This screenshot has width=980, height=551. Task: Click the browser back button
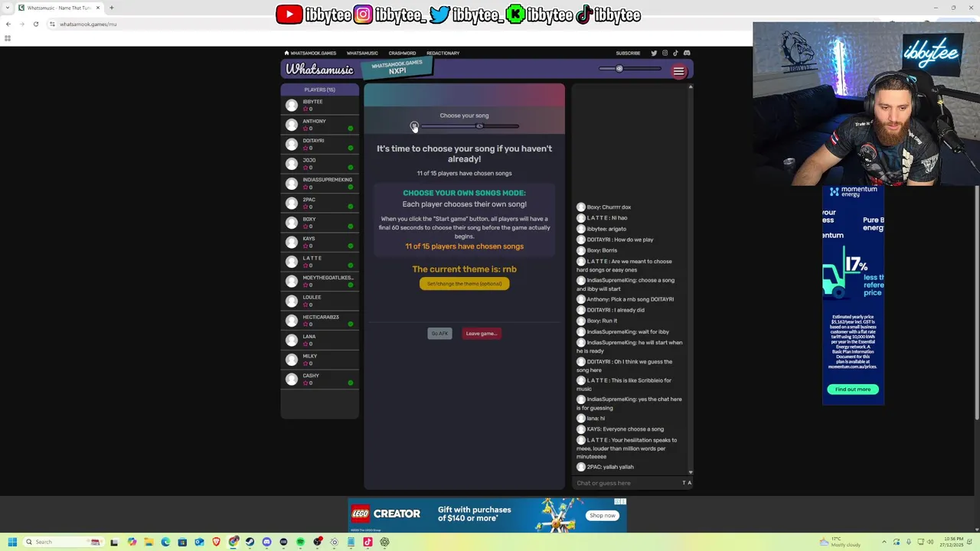8,24
